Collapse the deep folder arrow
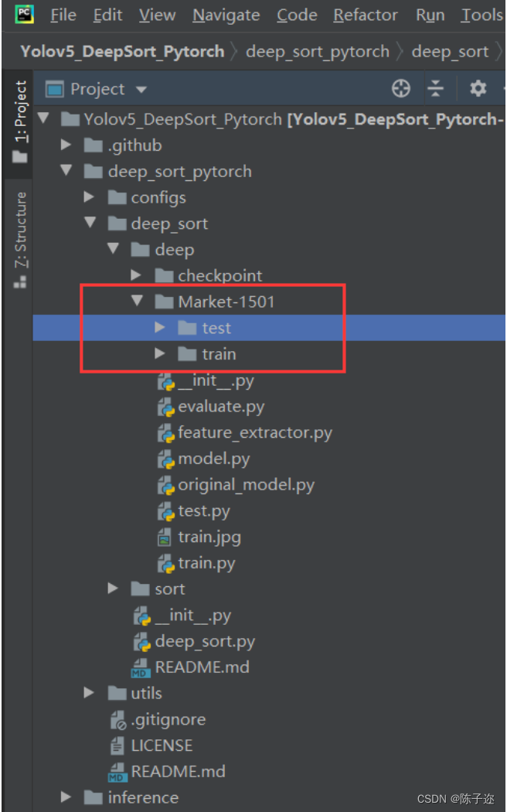This screenshot has width=507, height=812. [114, 248]
